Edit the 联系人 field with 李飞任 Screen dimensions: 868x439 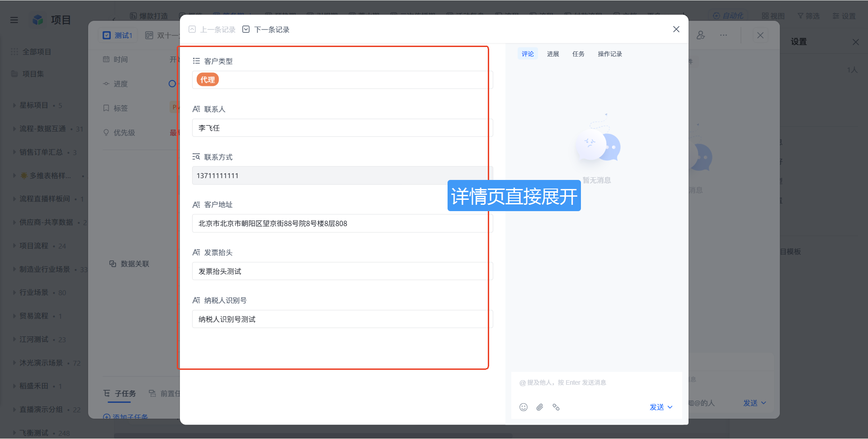coord(342,128)
